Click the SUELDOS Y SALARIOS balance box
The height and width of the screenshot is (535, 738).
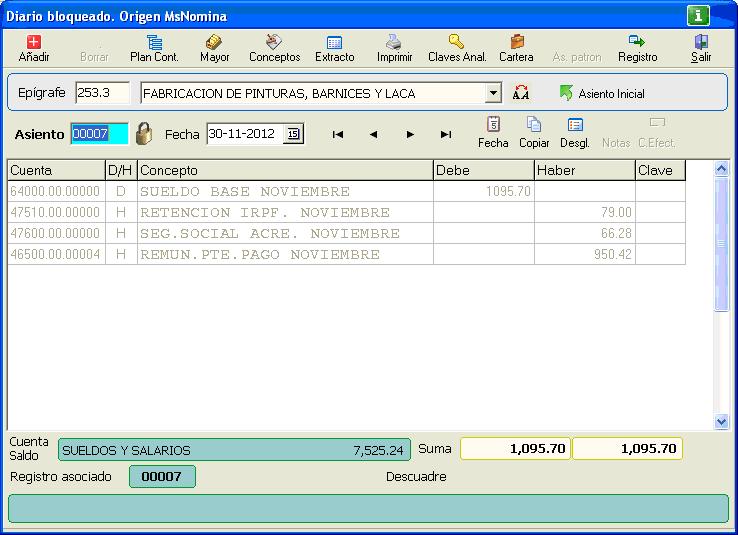pyautogui.click(x=234, y=450)
